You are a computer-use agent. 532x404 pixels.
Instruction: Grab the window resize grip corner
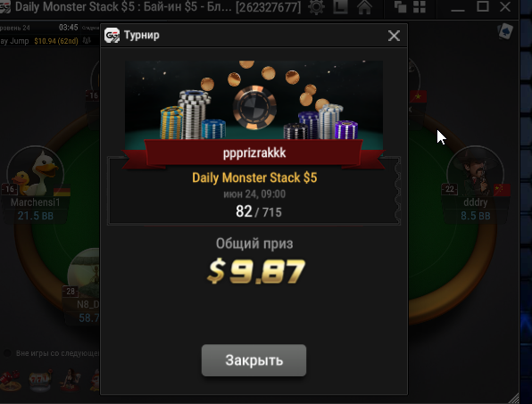[x=514, y=399]
